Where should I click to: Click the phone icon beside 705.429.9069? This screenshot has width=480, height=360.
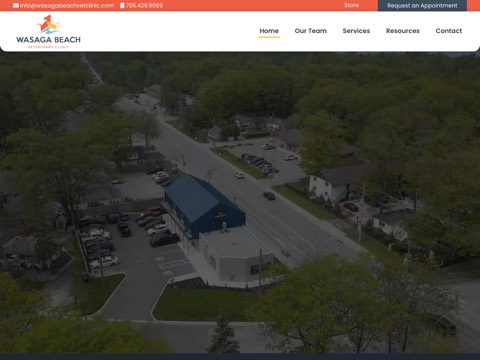[x=122, y=5]
